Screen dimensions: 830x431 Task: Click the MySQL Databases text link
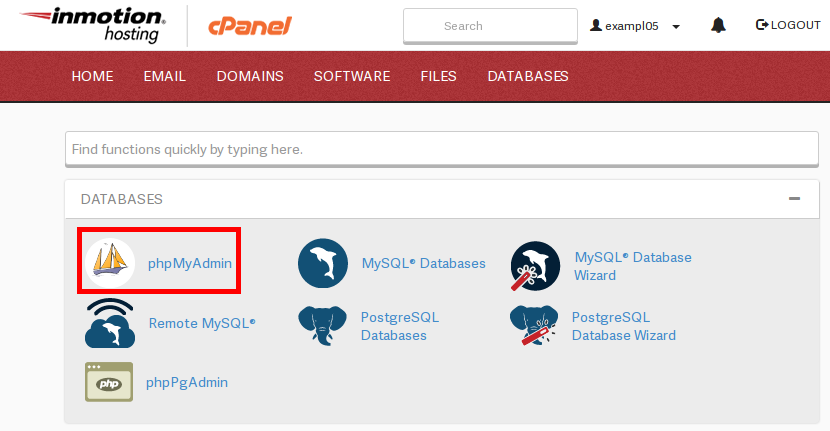click(423, 263)
